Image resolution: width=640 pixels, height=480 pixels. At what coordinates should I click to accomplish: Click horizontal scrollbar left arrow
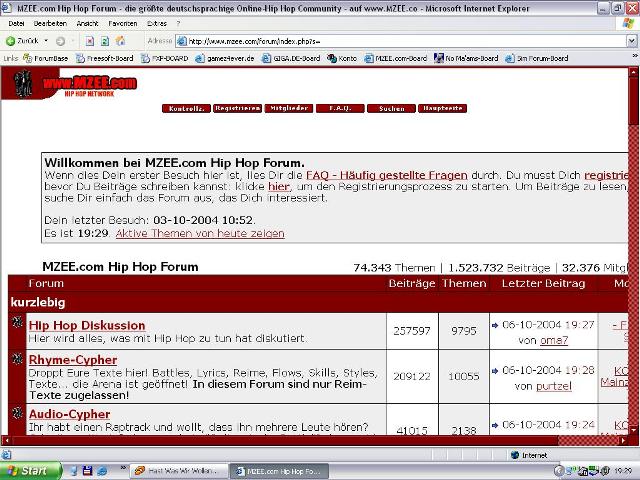(x=6, y=440)
